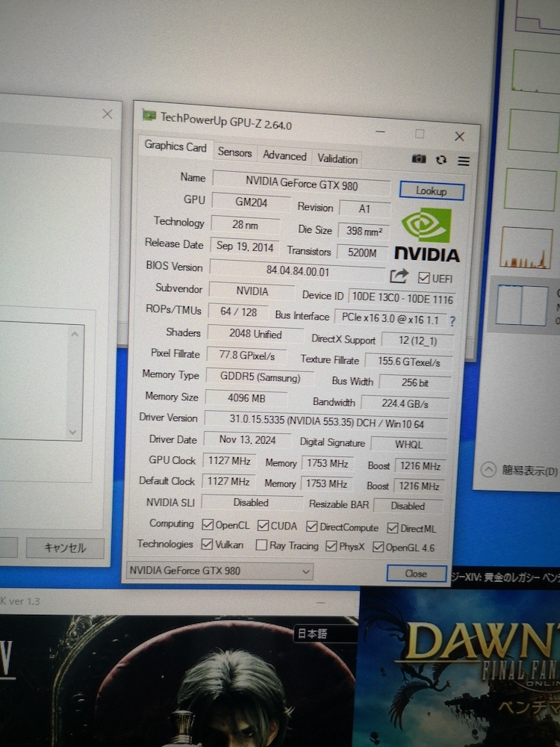560x747 pixels.
Task: Switch to the Sensors tab
Action: pos(234,152)
